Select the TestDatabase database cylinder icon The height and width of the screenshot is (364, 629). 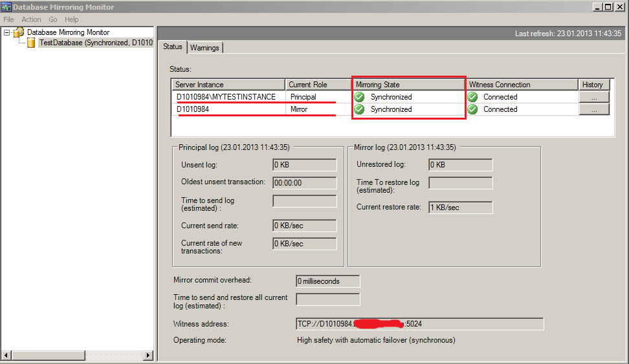pos(31,43)
